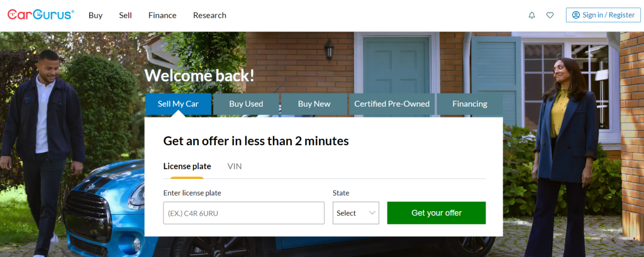The width and height of the screenshot is (644, 257).
Task: Open the Finance menu
Action: (x=162, y=15)
